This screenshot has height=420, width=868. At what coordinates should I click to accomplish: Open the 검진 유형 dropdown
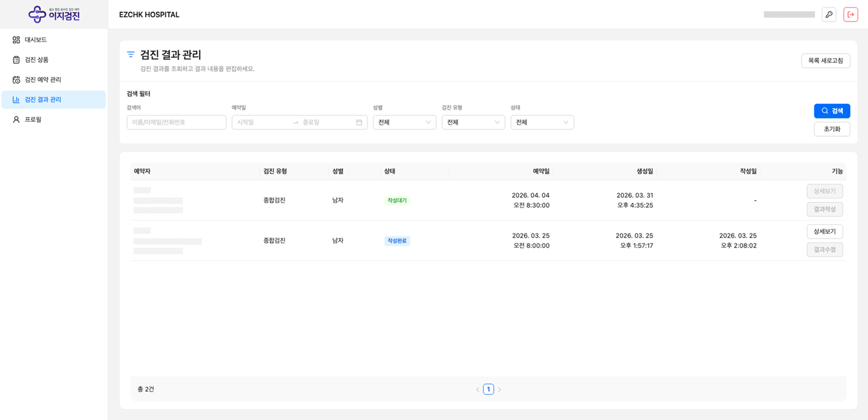click(473, 122)
